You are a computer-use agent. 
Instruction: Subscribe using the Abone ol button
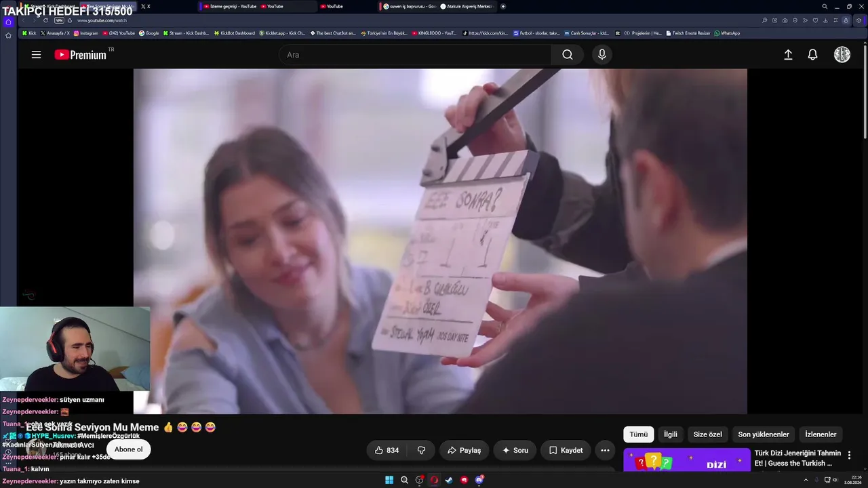[128, 449]
